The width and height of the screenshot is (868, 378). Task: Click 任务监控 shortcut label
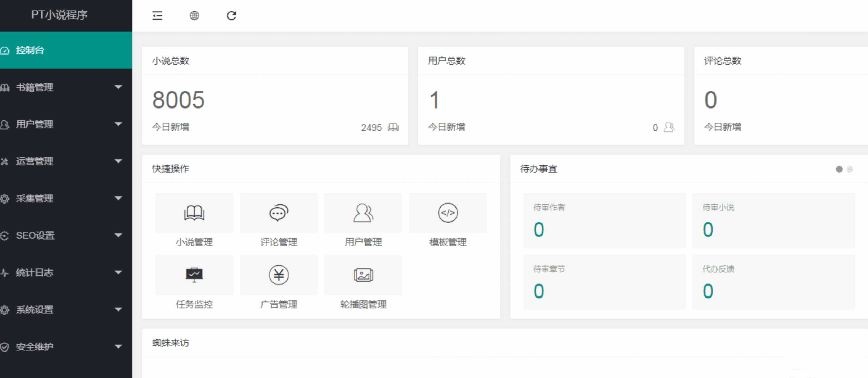coord(194,305)
